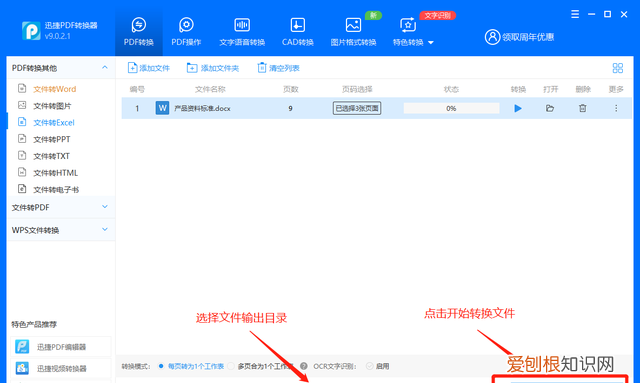Click the 状态 column header
The width and height of the screenshot is (640, 383).
451,89
